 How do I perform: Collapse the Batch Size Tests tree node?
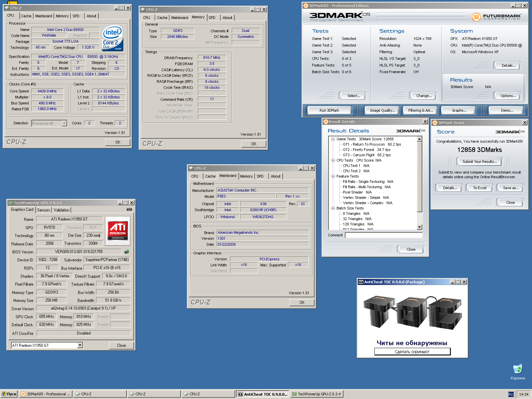(x=333, y=208)
